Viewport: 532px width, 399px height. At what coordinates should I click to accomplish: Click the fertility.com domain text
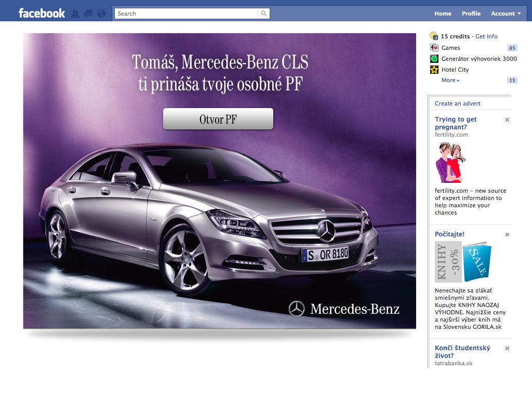(x=451, y=135)
